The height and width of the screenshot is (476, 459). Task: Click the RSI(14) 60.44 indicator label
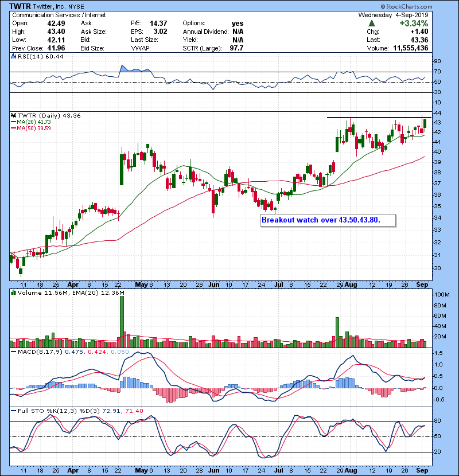41,56
